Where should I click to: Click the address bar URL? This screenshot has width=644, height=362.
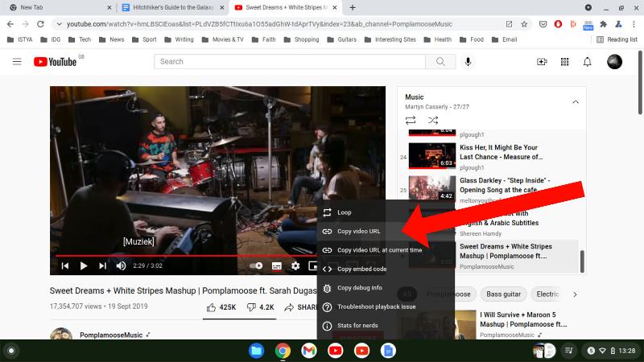click(x=259, y=24)
